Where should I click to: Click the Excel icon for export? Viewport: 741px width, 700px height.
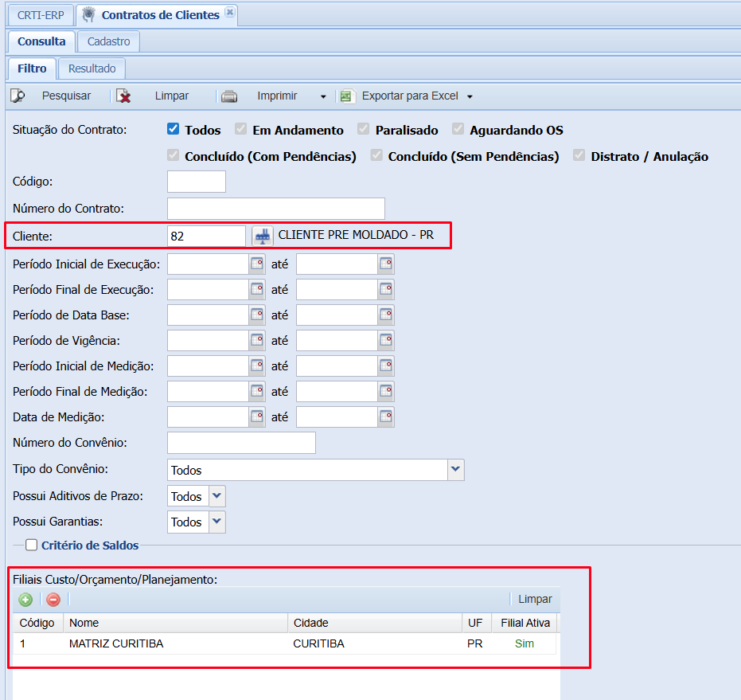[346, 96]
